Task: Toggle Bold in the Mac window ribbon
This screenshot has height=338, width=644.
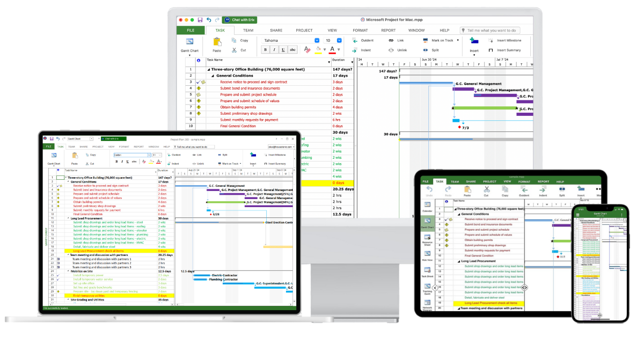Action: point(265,49)
